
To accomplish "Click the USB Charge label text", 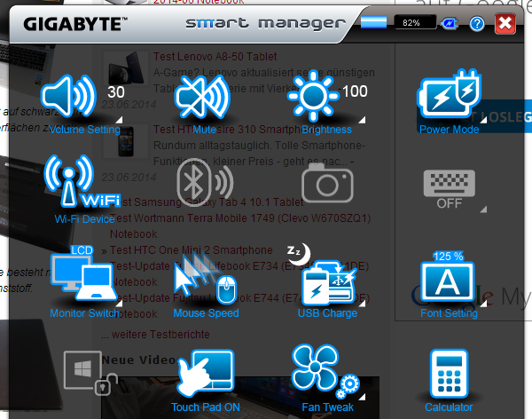I will point(327,313).
